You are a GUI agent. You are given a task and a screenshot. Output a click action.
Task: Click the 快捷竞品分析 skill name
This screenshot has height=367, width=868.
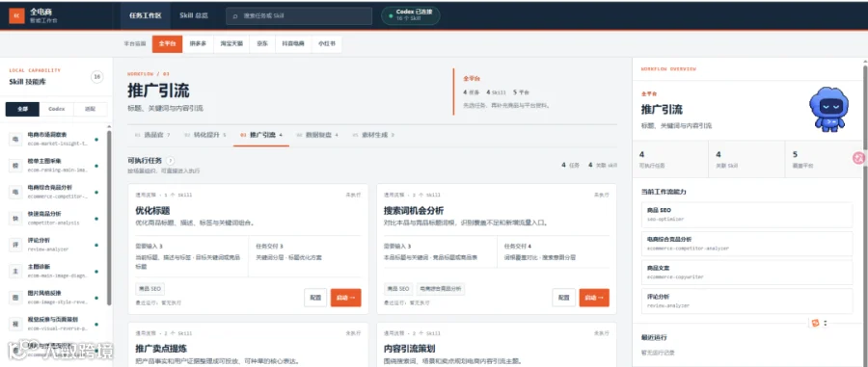(44, 213)
